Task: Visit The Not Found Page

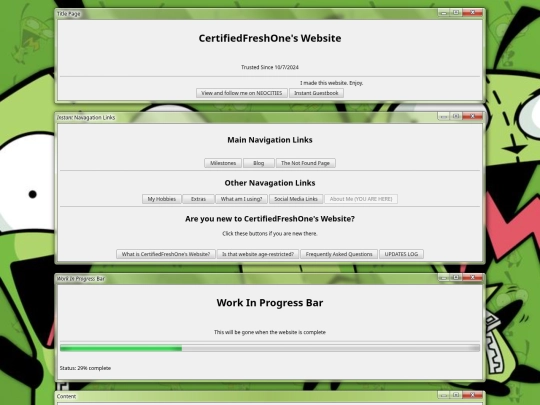Action: coord(305,163)
